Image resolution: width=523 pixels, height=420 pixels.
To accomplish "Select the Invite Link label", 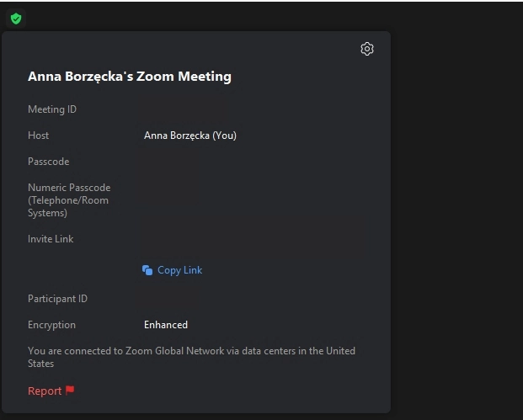I will point(51,239).
